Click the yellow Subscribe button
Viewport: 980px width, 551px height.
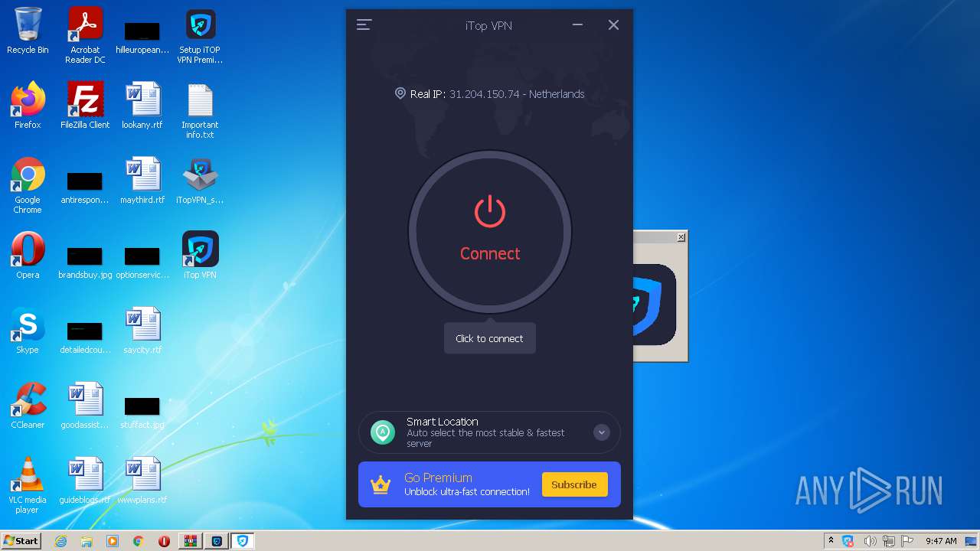point(574,484)
